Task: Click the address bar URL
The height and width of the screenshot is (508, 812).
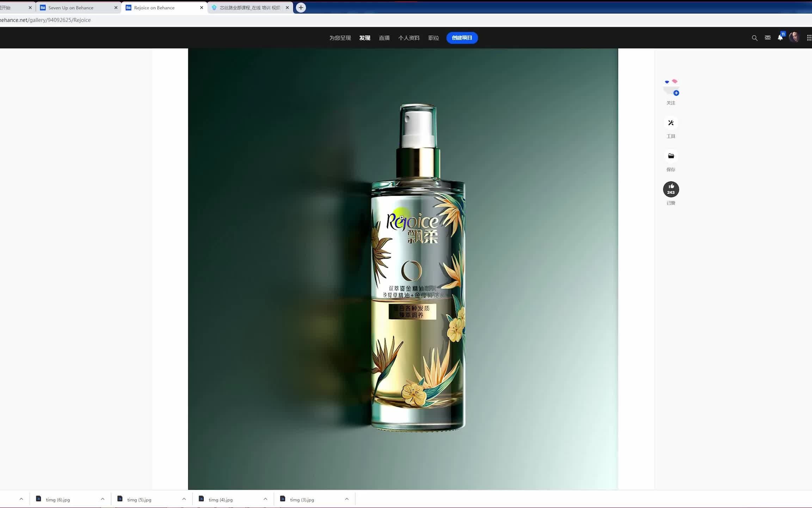Action: (x=45, y=20)
